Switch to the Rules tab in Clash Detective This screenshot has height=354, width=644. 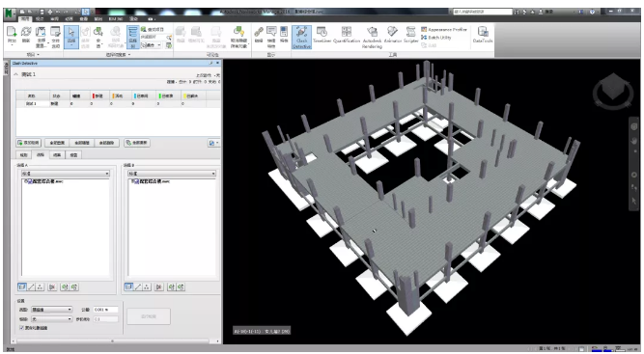pyautogui.click(x=24, y=155)
